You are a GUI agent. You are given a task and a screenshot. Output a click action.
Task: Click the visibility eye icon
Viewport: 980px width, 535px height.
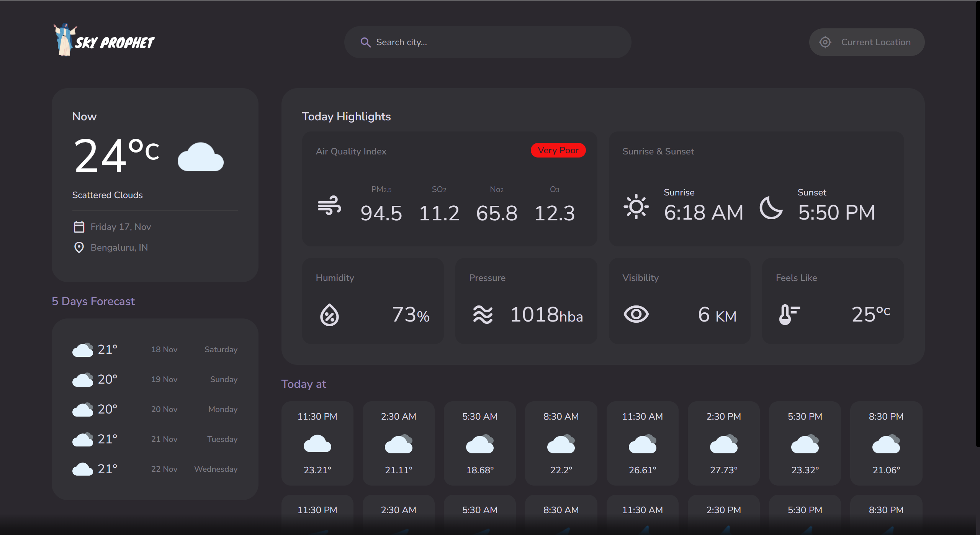click(x=636, y=314)
